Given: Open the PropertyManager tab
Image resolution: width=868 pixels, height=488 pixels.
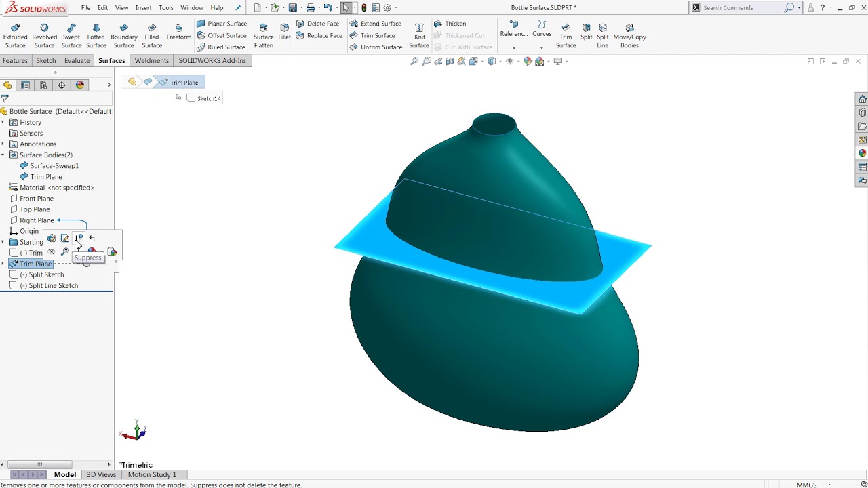Looking at the screenshot, I should tap(25, 85).
